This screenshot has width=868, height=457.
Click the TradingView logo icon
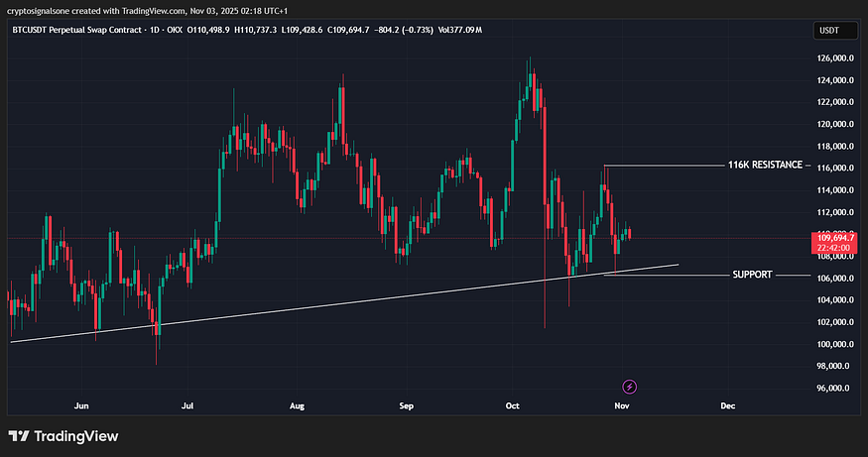(19, 436)
